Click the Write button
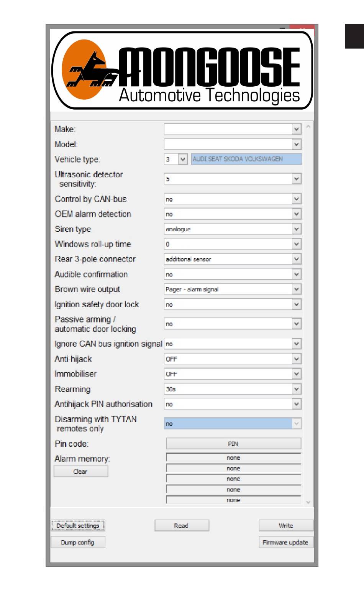 [x=286, y=526]
